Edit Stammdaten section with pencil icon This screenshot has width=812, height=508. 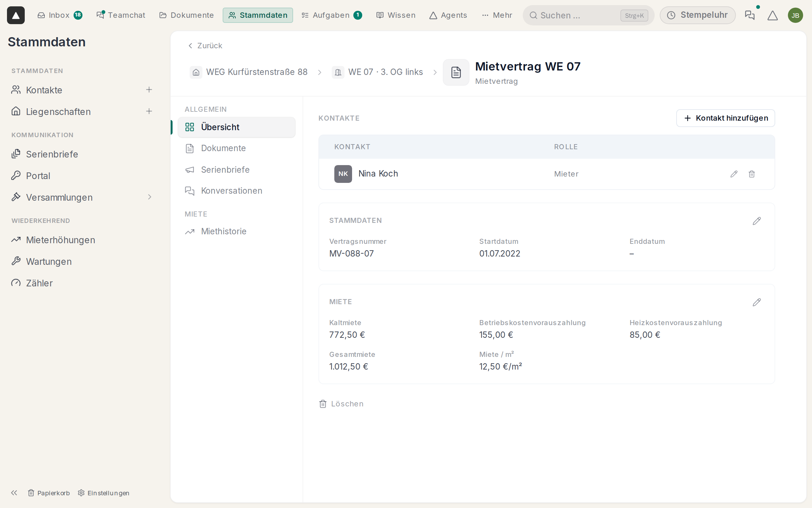(x=756, y=221)
